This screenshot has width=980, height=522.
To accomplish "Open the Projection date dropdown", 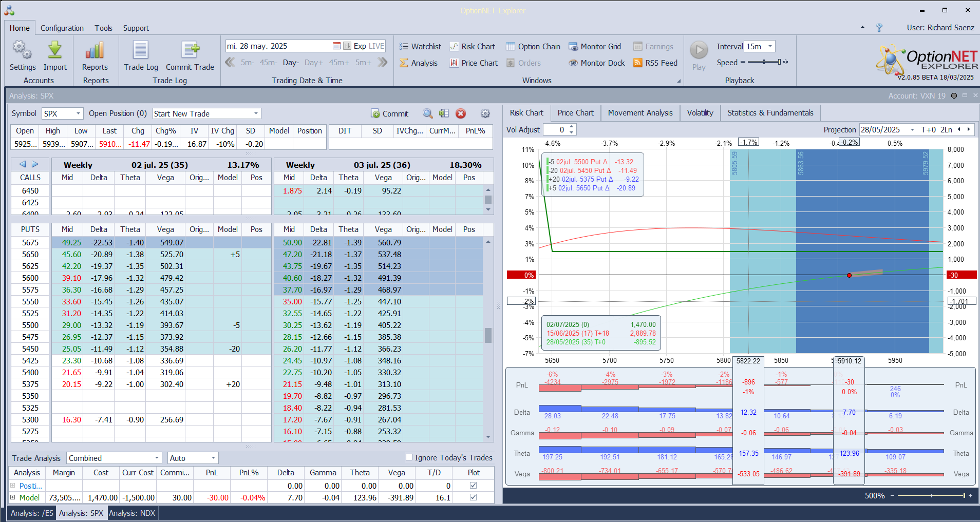I will (912, 129).
